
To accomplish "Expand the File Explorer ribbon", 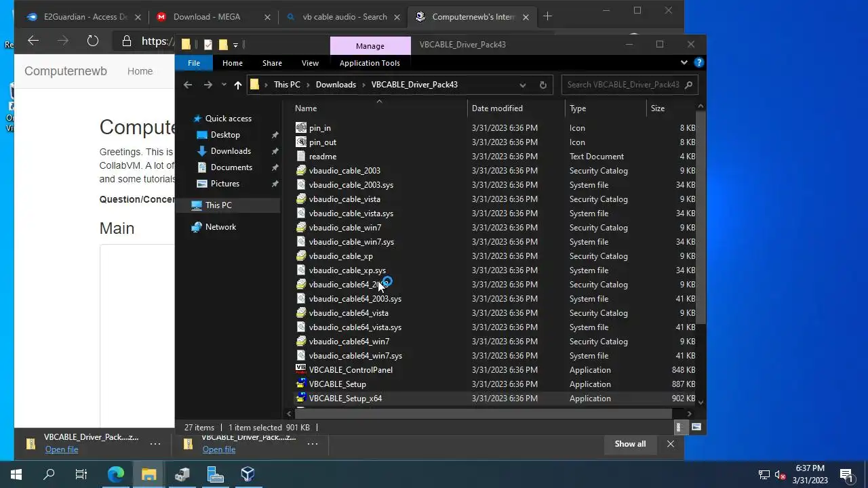I will [684, 62].
